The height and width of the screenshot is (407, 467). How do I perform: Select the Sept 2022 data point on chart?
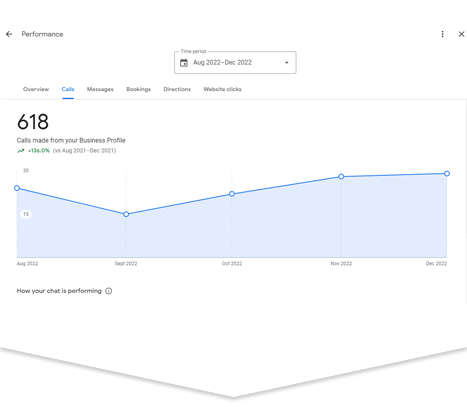click(126, 214)
